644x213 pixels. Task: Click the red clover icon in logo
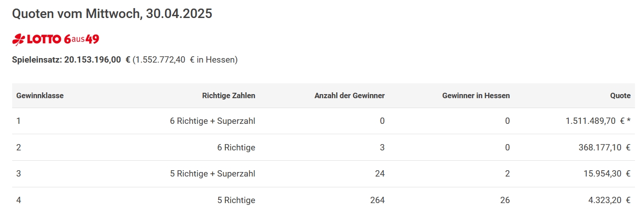(18, 40)
